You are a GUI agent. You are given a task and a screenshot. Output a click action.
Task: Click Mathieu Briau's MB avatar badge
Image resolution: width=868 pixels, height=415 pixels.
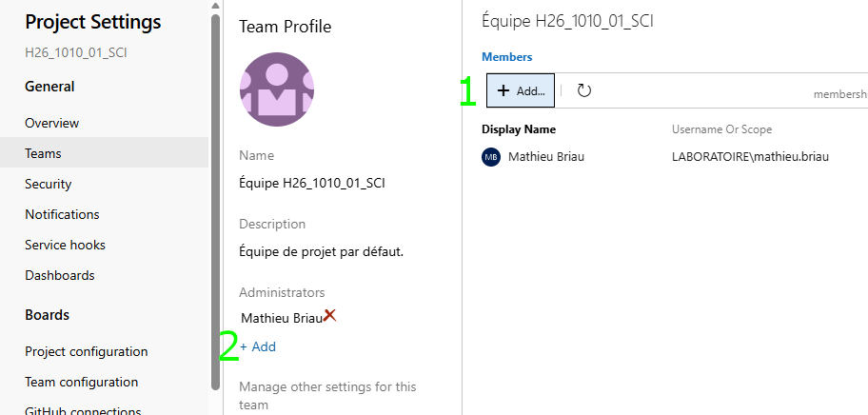[491, 157]
